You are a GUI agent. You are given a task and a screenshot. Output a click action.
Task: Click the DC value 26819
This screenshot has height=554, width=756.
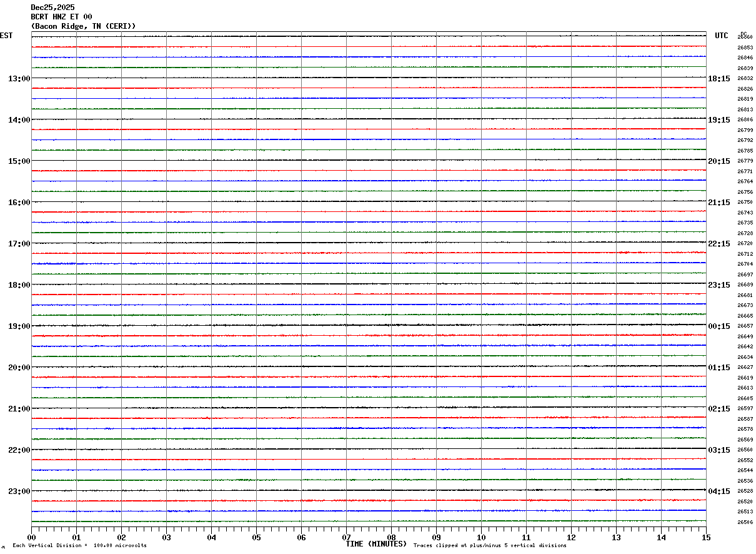745,99
